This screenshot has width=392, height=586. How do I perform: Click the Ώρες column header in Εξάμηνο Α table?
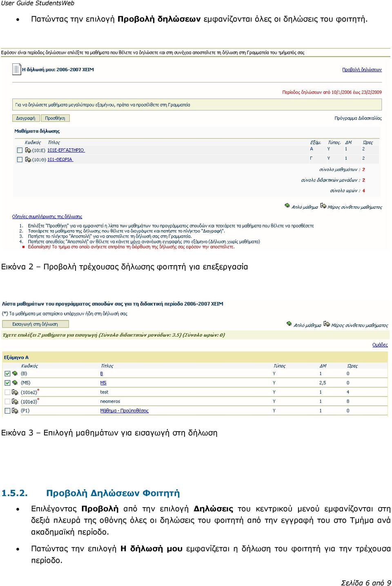click(x=352, y=366)
